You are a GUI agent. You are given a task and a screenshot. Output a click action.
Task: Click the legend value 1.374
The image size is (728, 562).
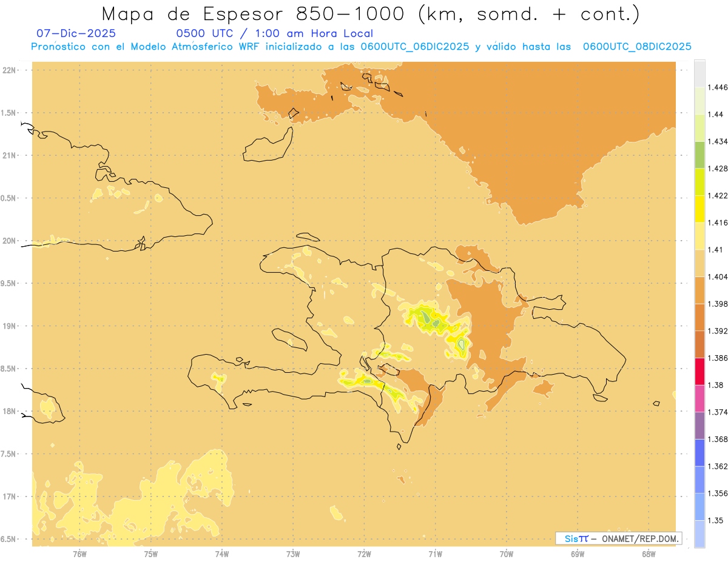[x=716, y=412]
